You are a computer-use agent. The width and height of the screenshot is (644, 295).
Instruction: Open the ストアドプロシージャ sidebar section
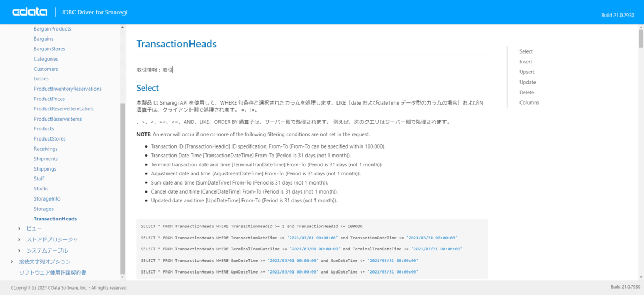coord(52,240)
